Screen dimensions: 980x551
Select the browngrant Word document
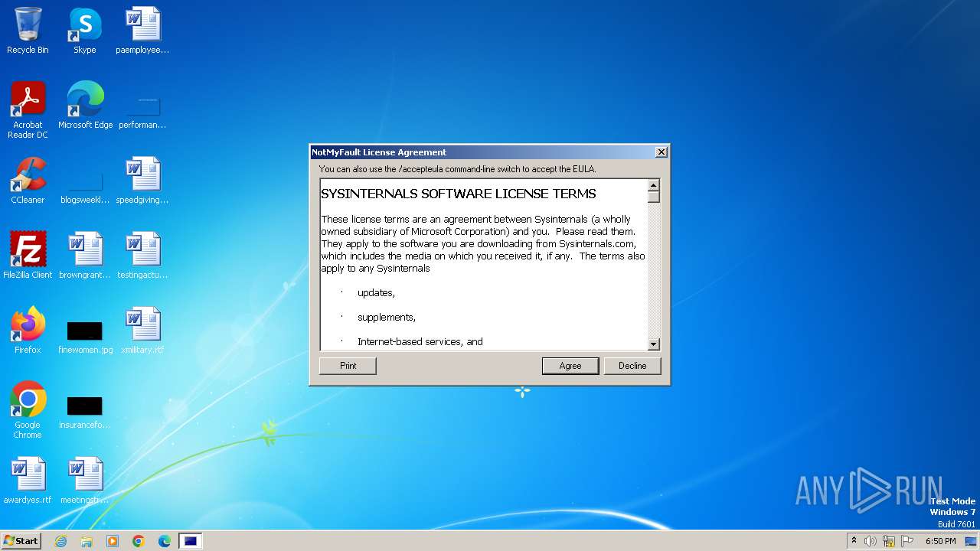point(85,255)
